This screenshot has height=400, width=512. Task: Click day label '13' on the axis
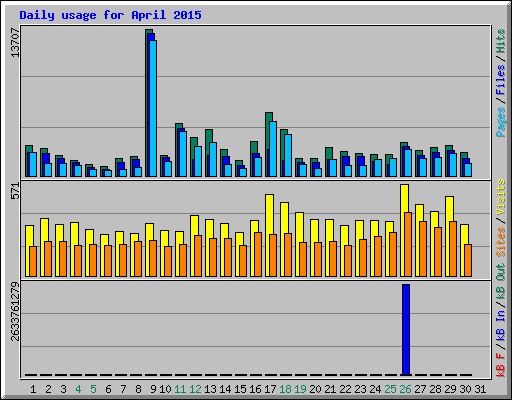click(210, 389)
